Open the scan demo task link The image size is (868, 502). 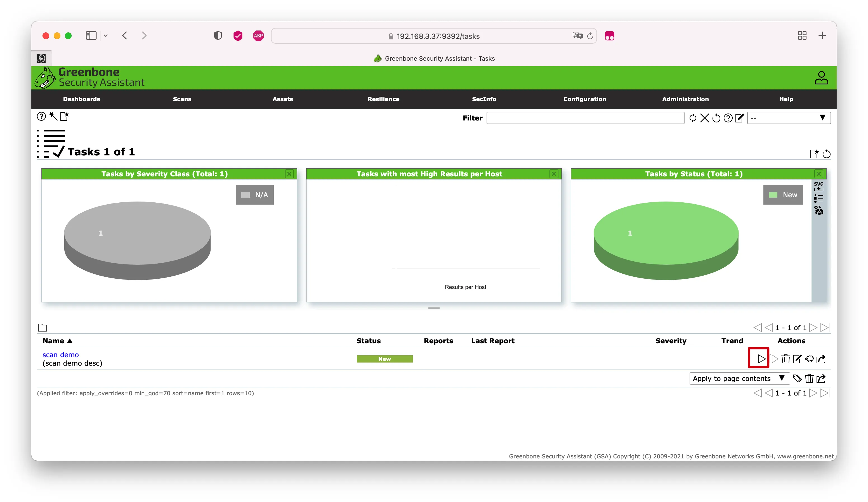click(x=61, y=355)
